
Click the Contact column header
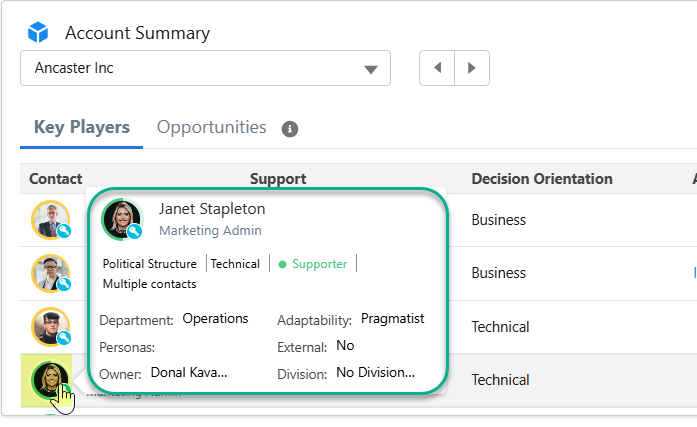(x=55, y=179)
